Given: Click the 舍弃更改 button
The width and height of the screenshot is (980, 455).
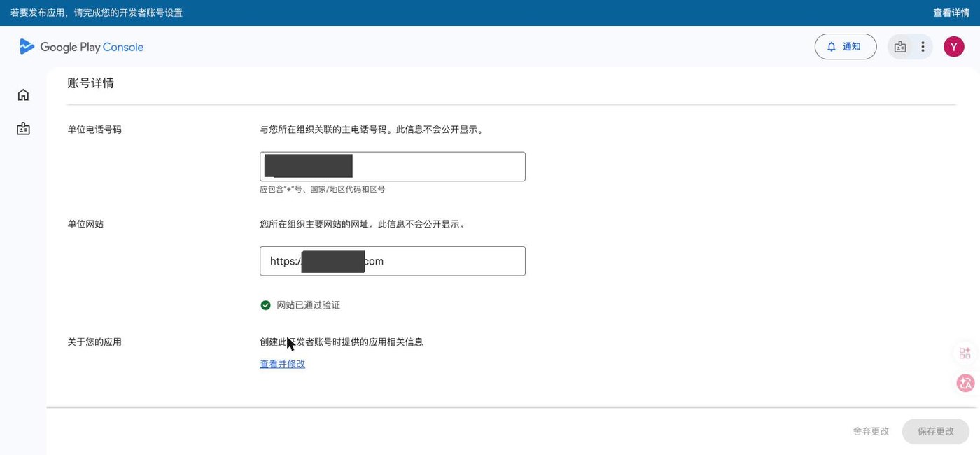Looking at the screenshot, I should coord(871,431).
